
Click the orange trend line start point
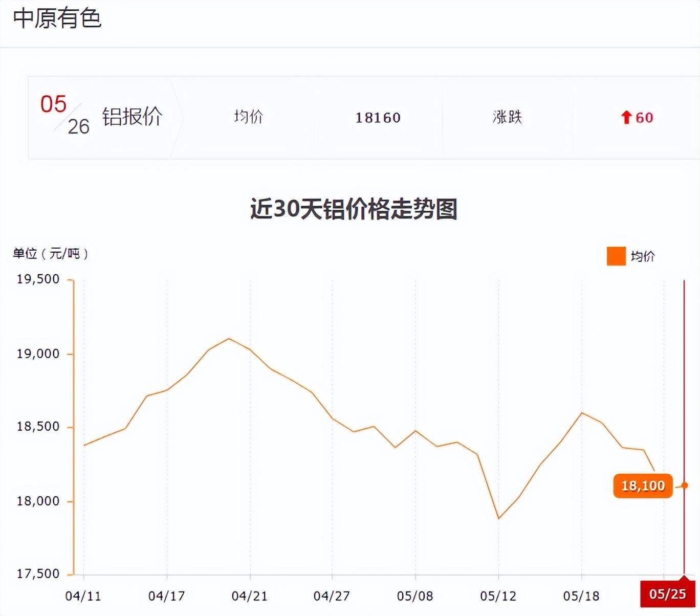pyautogui.click(x=85, y=445)
